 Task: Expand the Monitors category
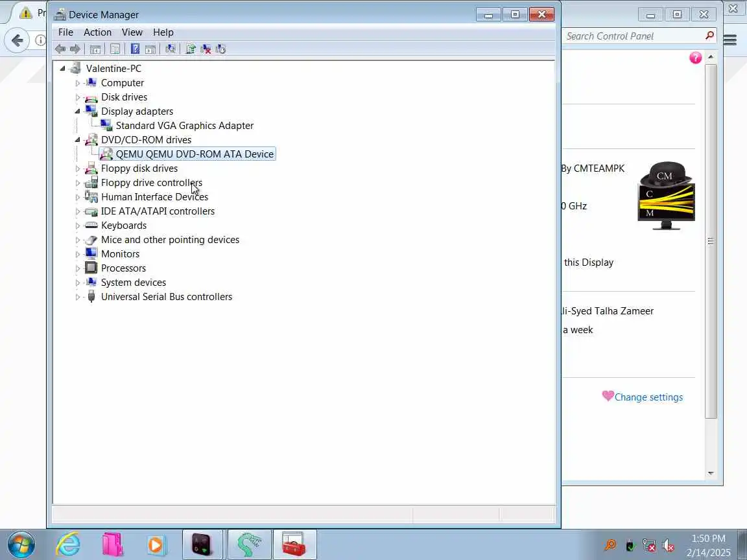point(77,254)
